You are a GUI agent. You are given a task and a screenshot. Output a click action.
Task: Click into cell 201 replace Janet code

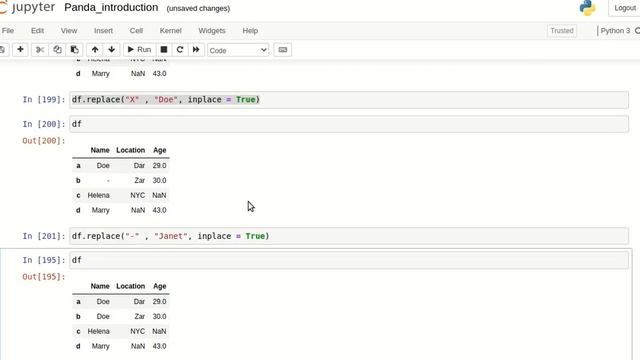click(349, 236)
